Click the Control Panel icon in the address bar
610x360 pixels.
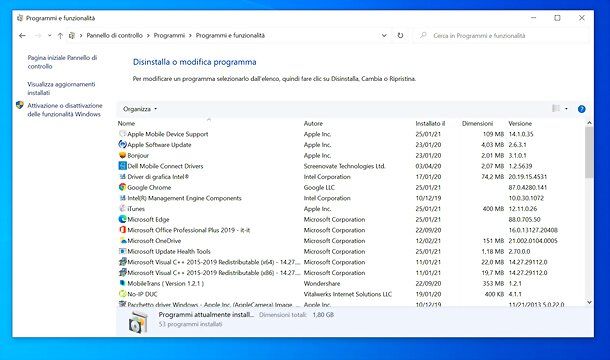pos(72,35)
